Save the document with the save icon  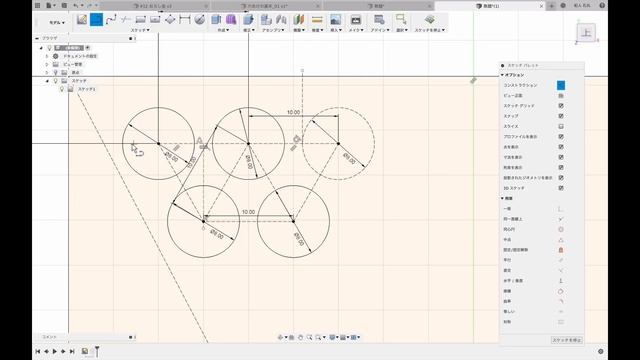64,6
